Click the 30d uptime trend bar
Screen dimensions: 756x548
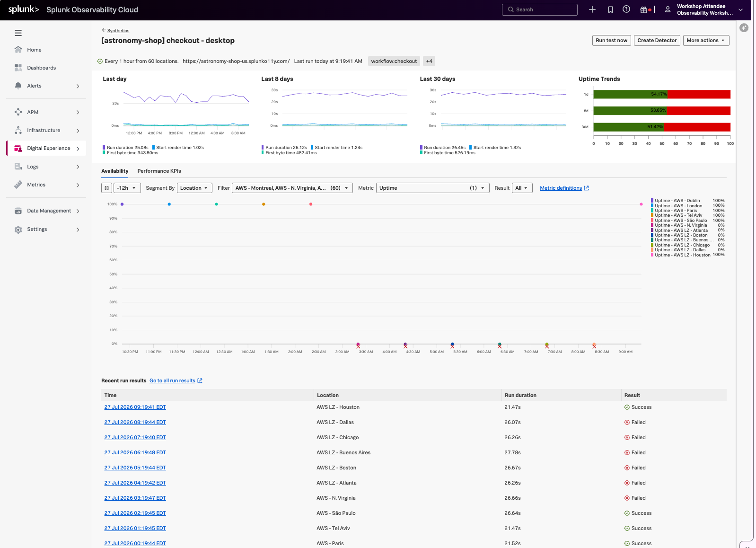(661, 127)
